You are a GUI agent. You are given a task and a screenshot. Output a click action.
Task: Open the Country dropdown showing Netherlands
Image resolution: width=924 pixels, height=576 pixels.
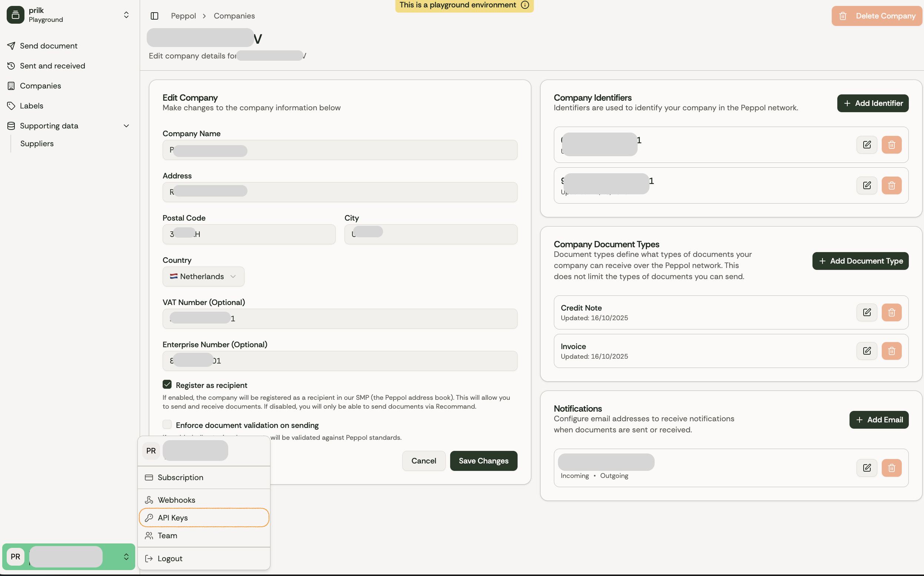(203, 277)
